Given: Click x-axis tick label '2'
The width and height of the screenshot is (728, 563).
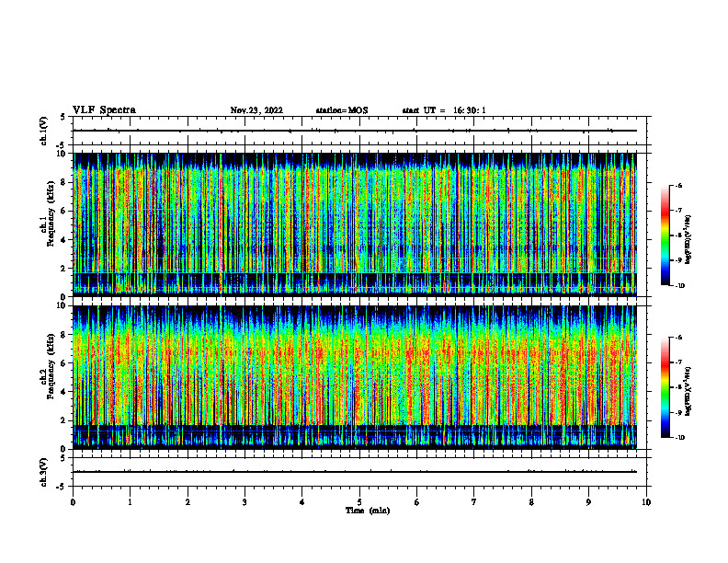Looking at the screenshot, I should [188, 502].
